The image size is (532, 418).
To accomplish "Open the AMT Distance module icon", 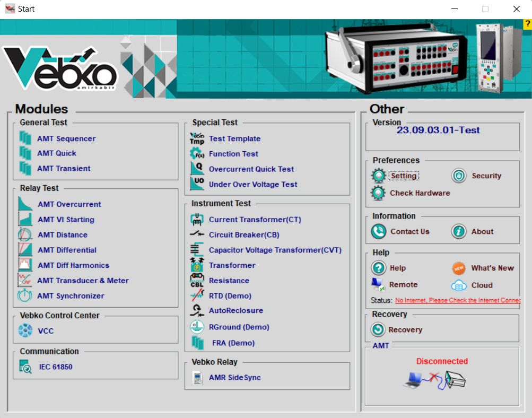I will click(x=25, y=235).
